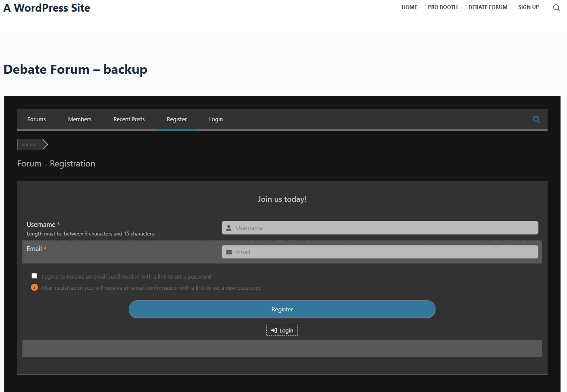567x392 pixels.
Task: Navigate to DEBATE FORUM in header
Action: coord(488,7)
